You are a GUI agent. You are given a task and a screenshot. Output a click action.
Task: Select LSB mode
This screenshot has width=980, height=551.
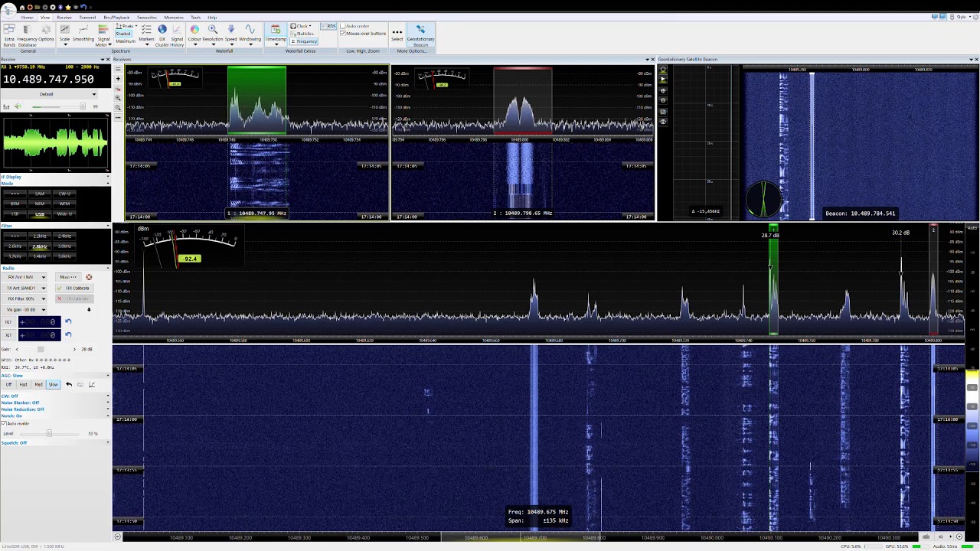15,214
